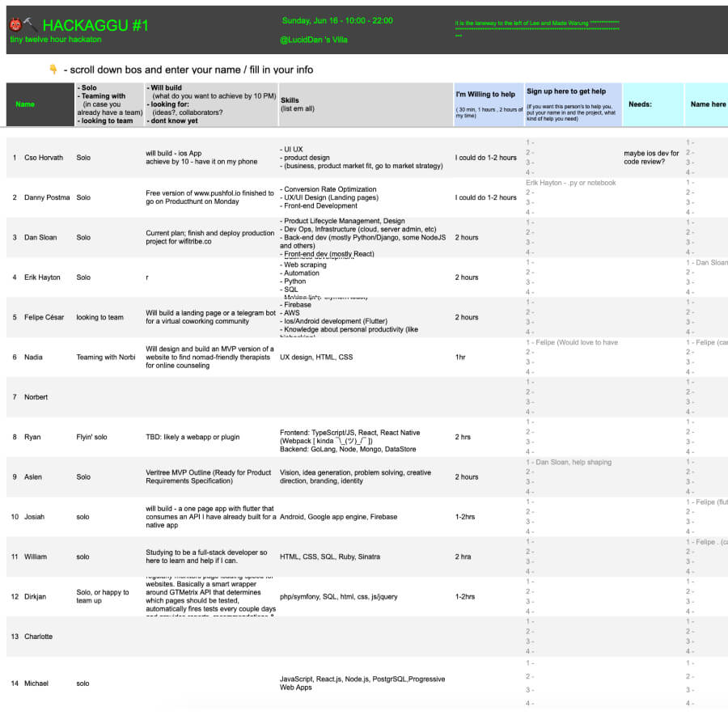Click the Cso Horvath name cell
728x728 pixels.
(x=44, y=158)
